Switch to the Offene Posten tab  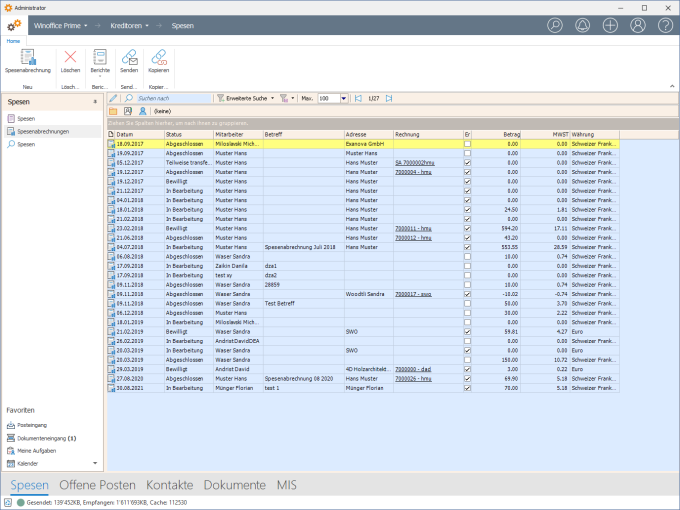[98, 485]
